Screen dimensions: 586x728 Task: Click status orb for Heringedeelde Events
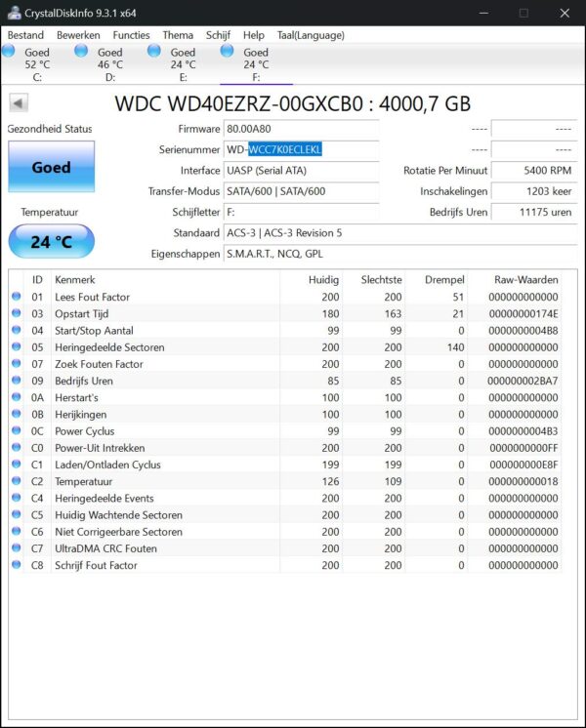(17, 498)
